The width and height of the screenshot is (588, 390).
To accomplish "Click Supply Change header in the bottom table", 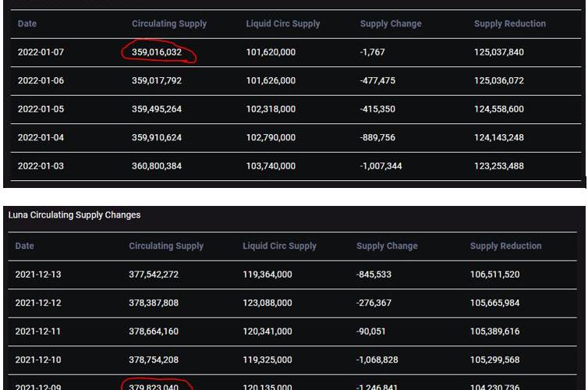I will tap(387, 246).
